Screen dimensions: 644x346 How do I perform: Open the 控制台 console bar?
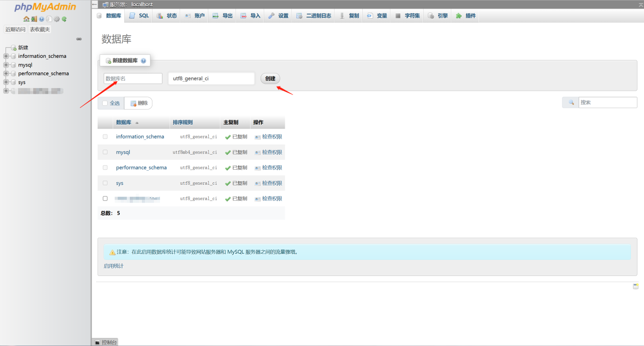point(105,342)
